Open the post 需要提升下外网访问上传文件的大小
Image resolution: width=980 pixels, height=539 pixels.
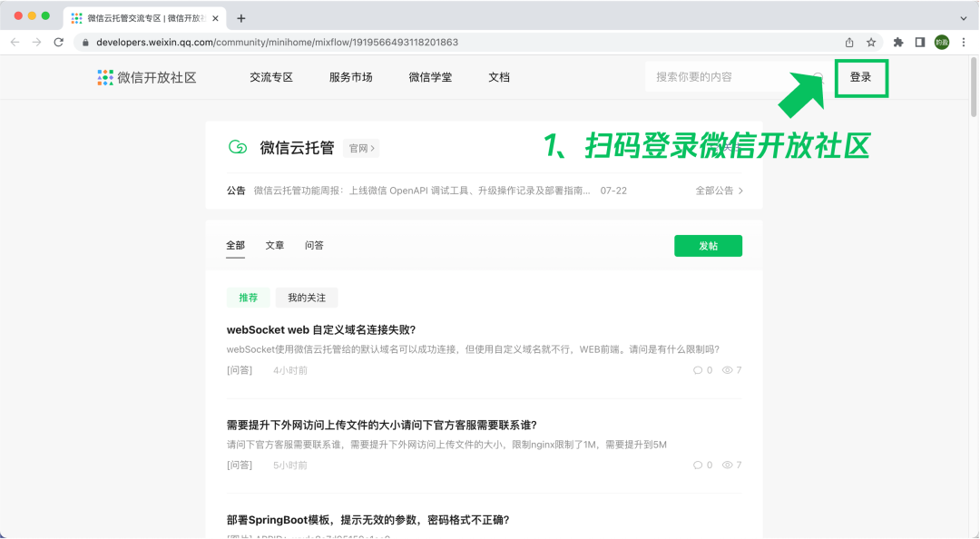[382, 426]
